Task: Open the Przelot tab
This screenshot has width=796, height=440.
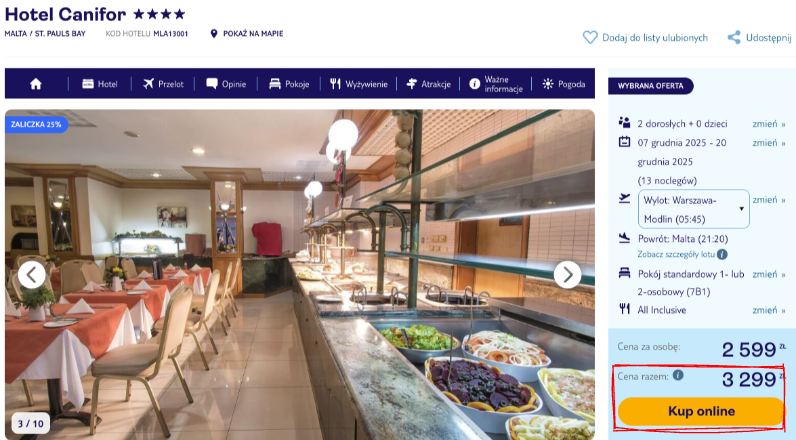Action: pos(163,84)
